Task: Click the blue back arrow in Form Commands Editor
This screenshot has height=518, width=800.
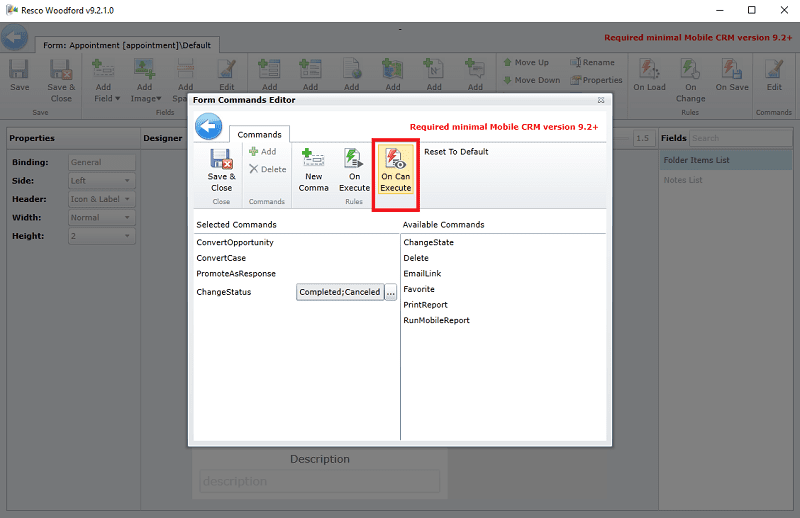Action: pyautogui.click(x=208, y=127)
